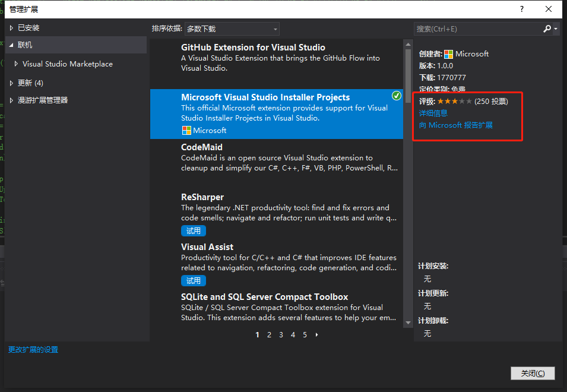This screenshot has width=567, height=392.
Task: Collapse the 联机 tree node
Action: [x=11, y=45]
